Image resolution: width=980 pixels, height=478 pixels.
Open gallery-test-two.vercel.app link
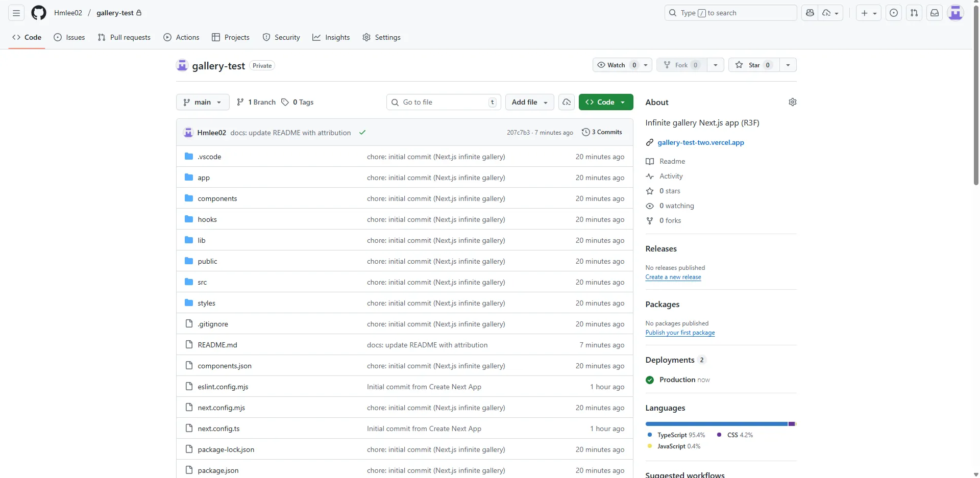point(700,142)
